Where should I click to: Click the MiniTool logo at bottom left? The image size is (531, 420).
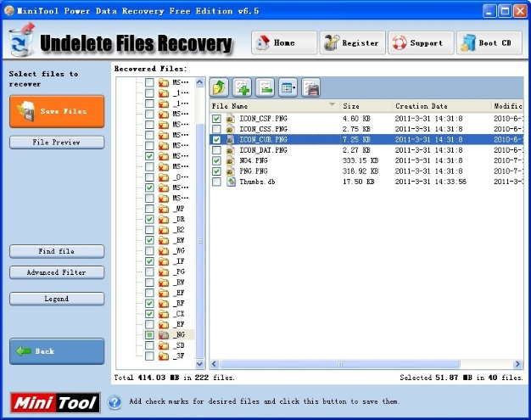coord(55,403)
